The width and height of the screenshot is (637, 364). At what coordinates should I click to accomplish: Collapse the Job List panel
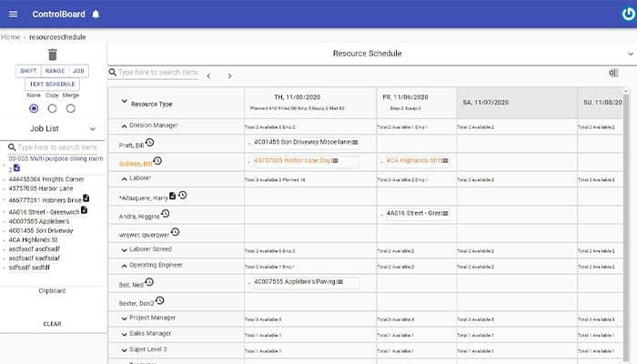pyautogui.click(x=92, y=129)
